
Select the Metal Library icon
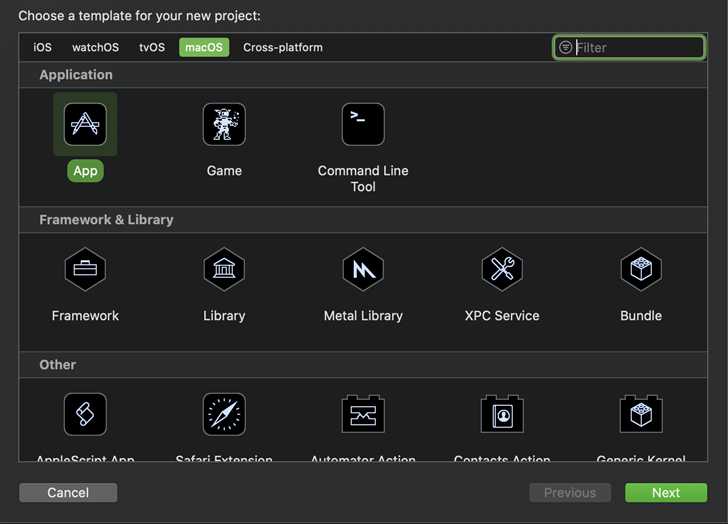pos(363,269)
